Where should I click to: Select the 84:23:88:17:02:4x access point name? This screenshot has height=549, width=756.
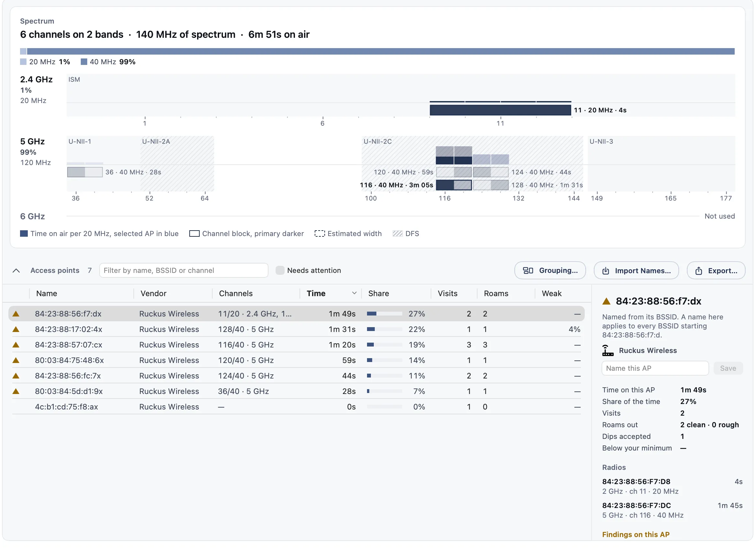[x=69, y=329]
